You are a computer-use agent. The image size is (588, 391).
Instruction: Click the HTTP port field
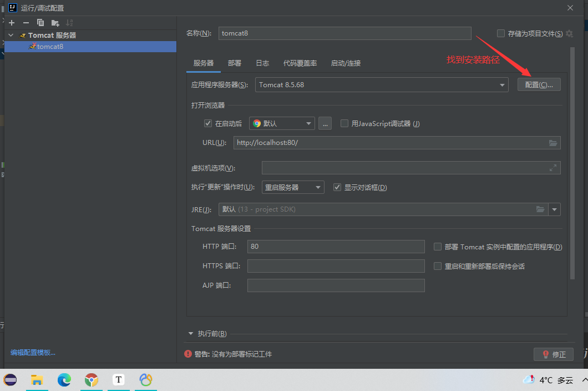336,247
